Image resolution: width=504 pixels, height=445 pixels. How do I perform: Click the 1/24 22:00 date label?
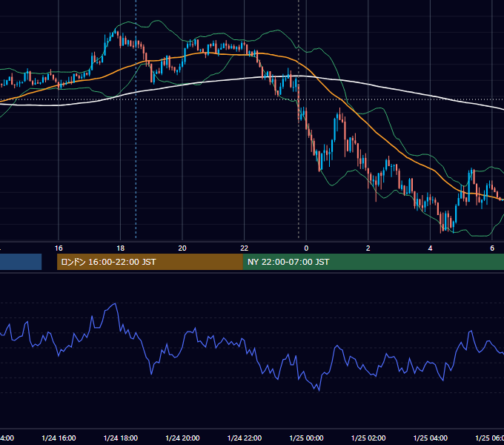click(x=245, y=438)
